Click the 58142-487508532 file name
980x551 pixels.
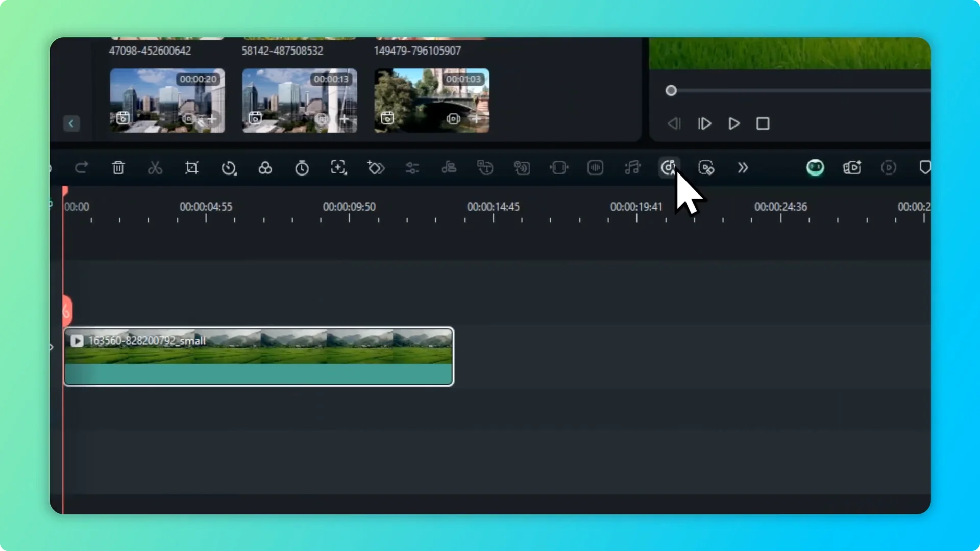[x=282, y=51]
